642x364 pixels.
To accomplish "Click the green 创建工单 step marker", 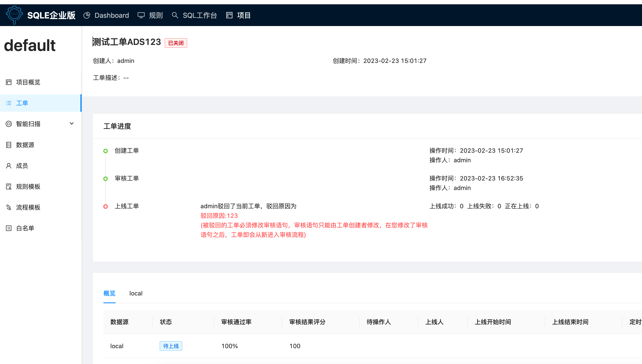I will pyautogui.click(x=106, y=151).
